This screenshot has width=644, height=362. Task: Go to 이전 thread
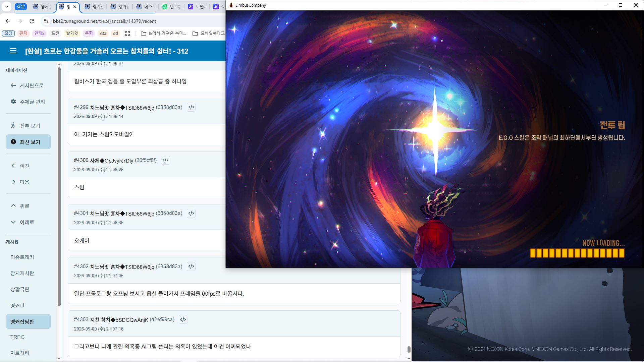point(28,166)
